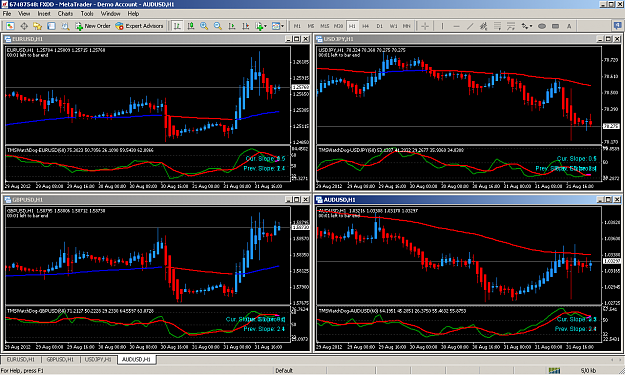This screenshot has width=625, height=375.
Task: Open the Charts menu
Action: pyautogui.click(x=65, y=14)
